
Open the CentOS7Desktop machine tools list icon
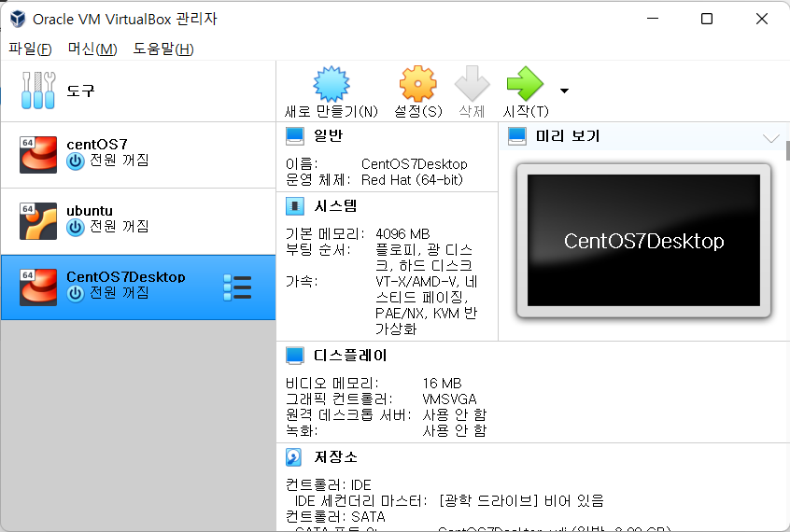pyautogui.click(x=237, y=287)
